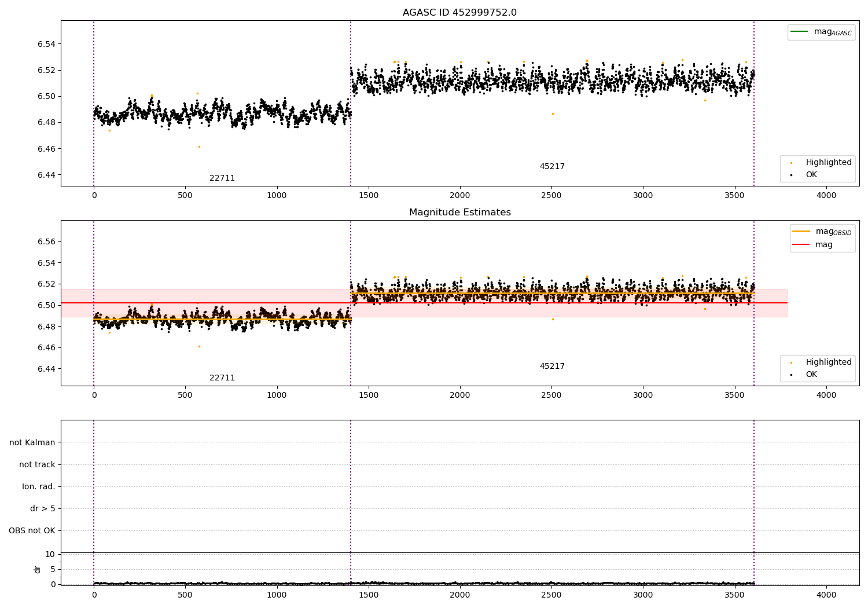
Task: Select the OK legend marker in top plot
Action: (x=791, y=175)
